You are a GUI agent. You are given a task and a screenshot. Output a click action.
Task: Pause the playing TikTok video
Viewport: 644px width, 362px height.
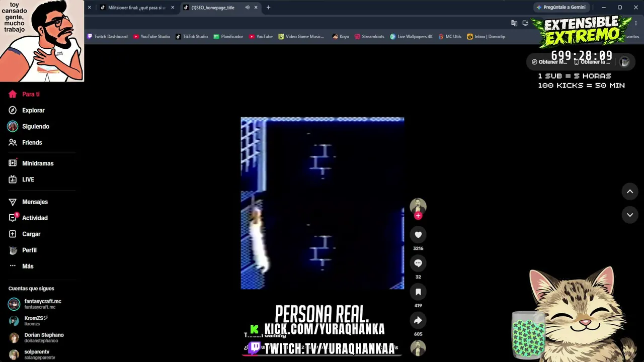coord(322,203)
